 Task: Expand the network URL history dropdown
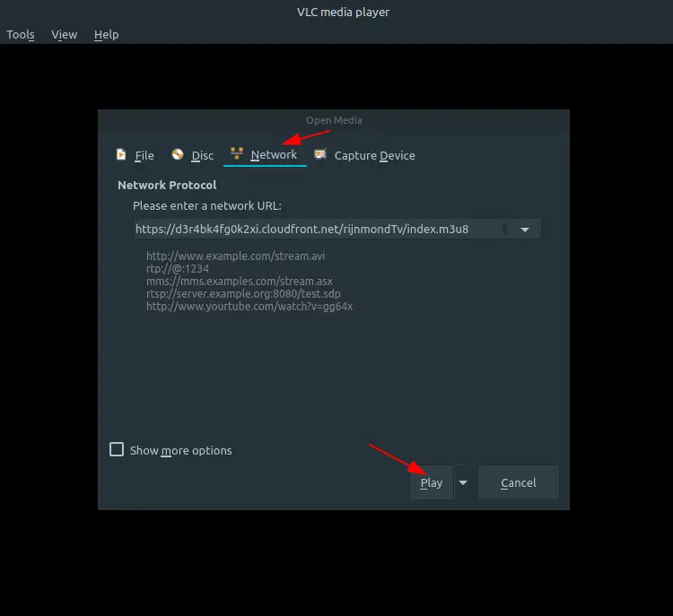click(525, 230)
